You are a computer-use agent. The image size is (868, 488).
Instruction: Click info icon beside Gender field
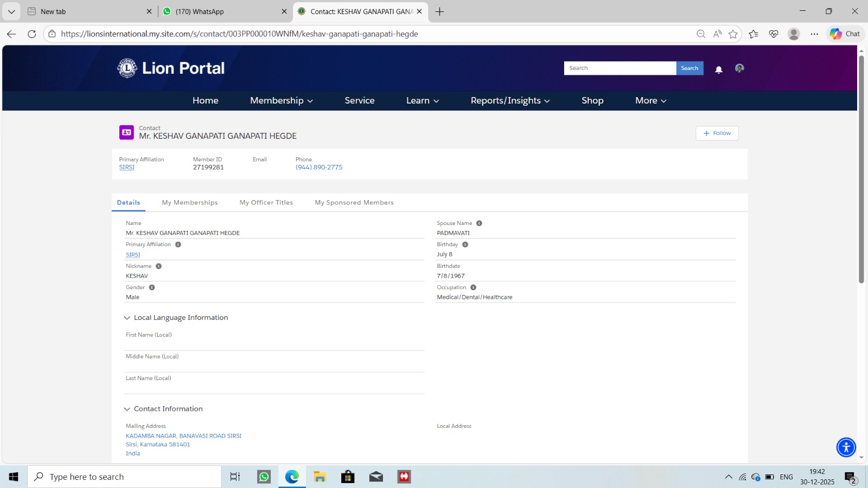click(x=152, y=287)
